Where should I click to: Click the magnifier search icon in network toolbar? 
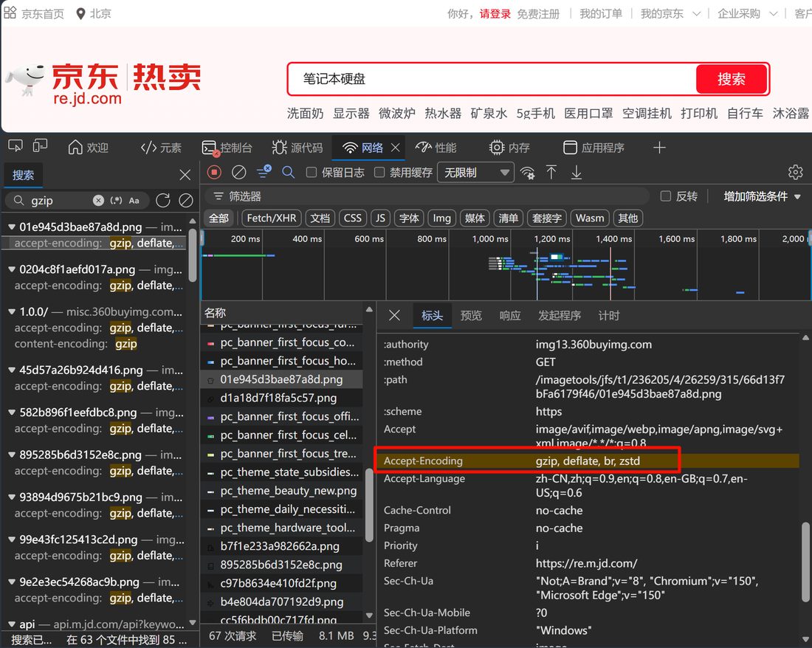(289, 173)
